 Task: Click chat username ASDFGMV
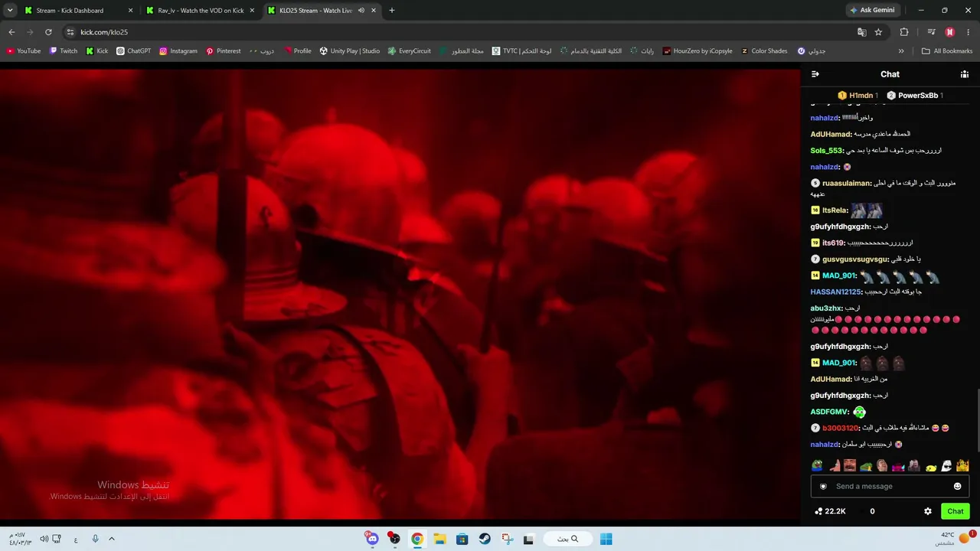click(x=829, y=412)
